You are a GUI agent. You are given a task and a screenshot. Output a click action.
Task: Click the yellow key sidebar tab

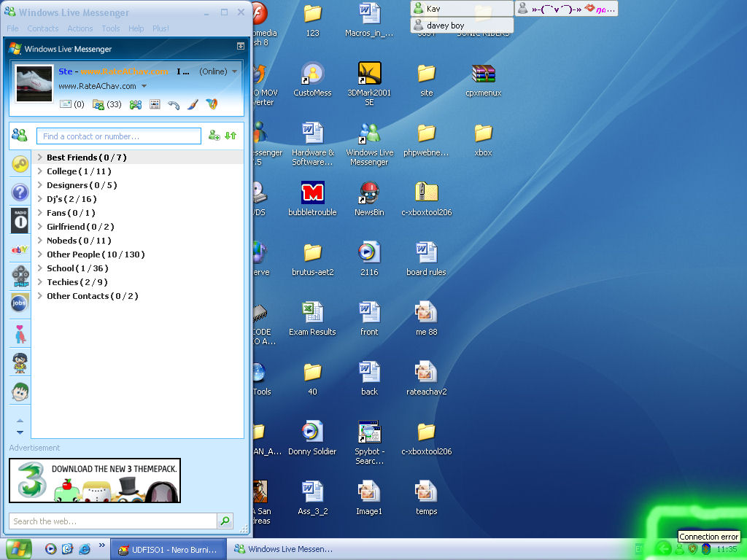[x=20, y=165]
